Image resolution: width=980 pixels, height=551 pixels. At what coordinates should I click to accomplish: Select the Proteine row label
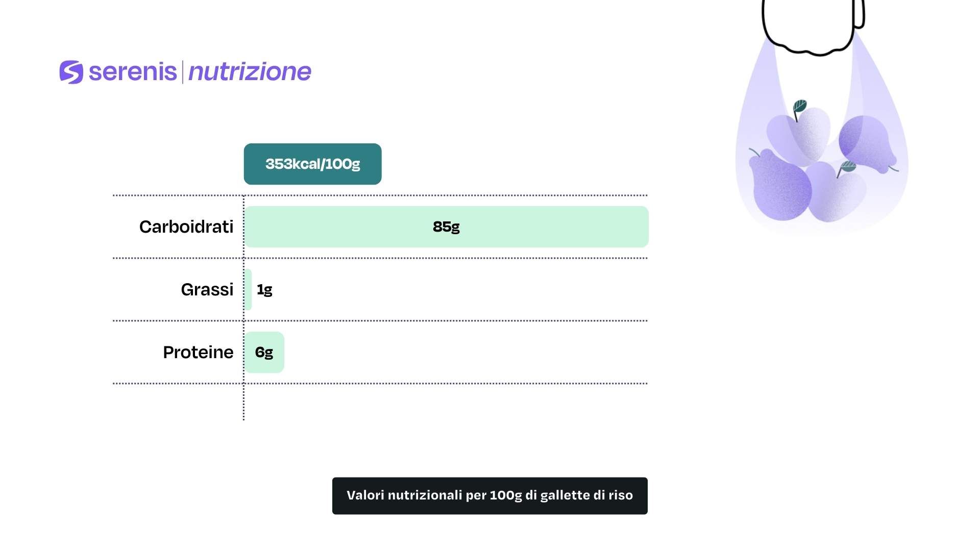(198, 353)
